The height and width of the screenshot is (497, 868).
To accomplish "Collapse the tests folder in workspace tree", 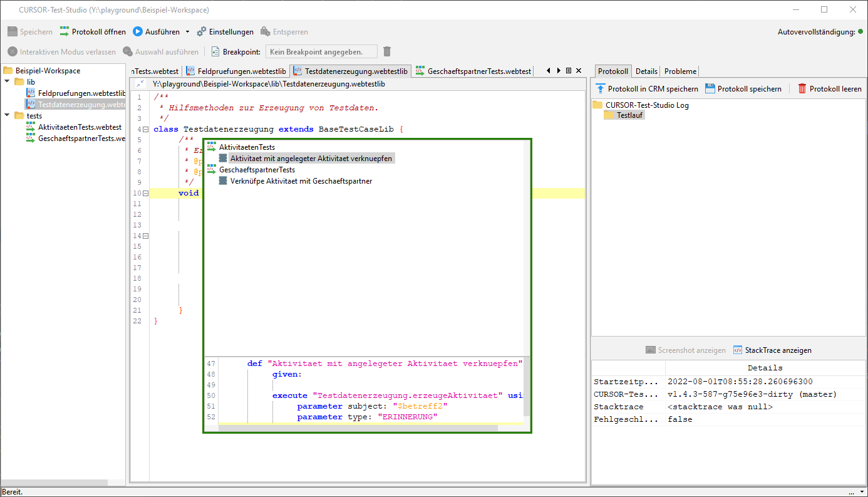I will pos(7,115).
